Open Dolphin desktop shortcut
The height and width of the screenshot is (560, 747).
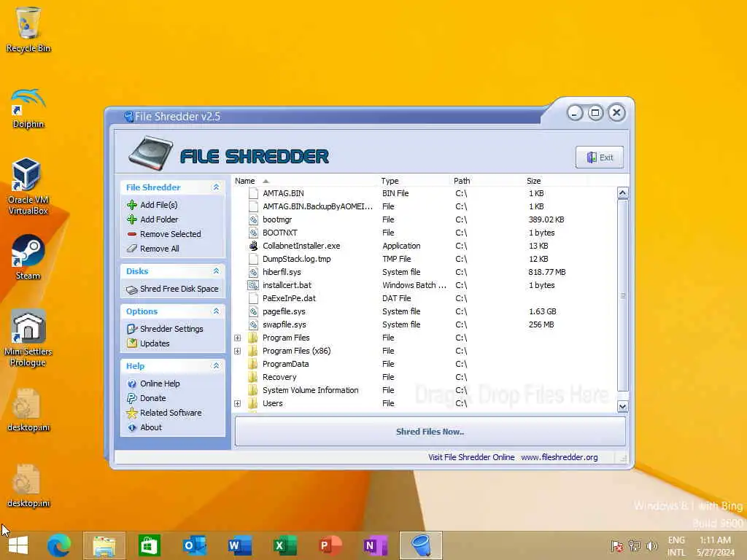coord(28,108)
